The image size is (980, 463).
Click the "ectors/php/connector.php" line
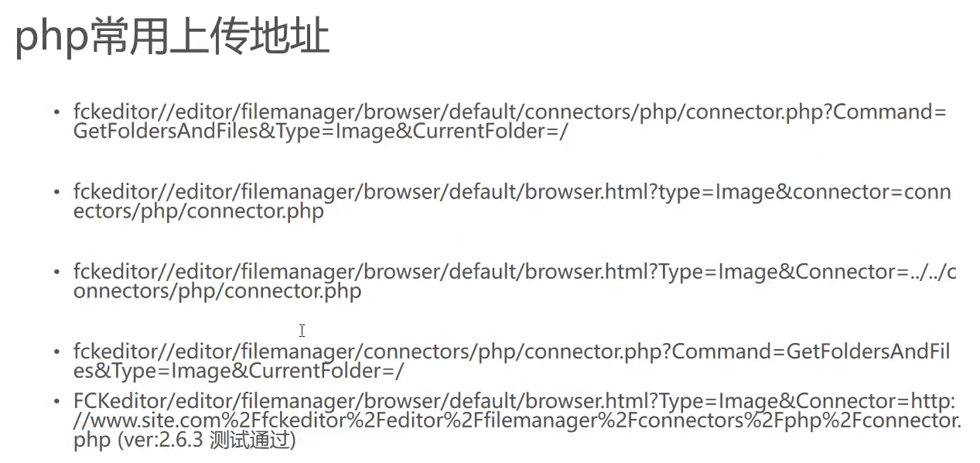coord(198,211)
